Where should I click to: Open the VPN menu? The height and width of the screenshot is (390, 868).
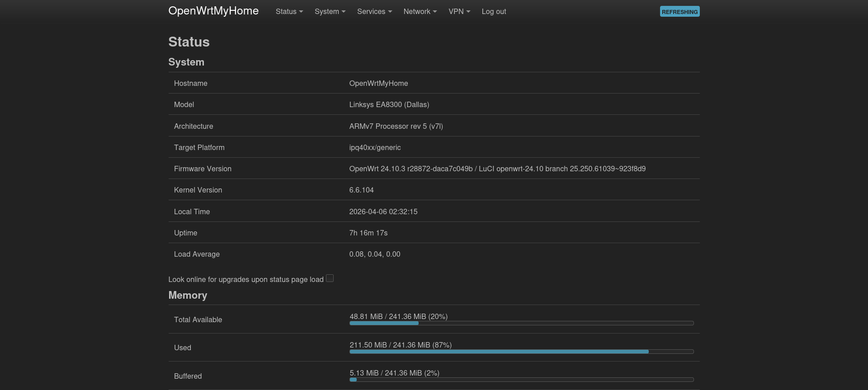point(459,11)
